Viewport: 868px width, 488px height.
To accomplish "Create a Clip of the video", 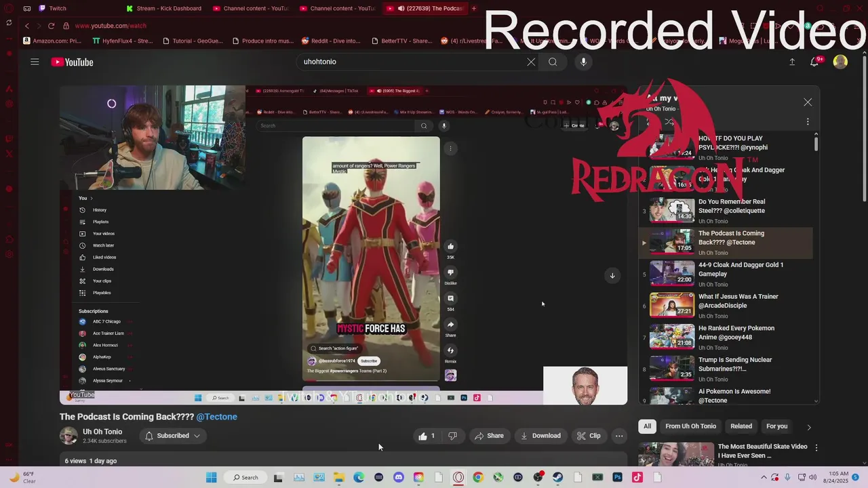I will click(589, 436).
